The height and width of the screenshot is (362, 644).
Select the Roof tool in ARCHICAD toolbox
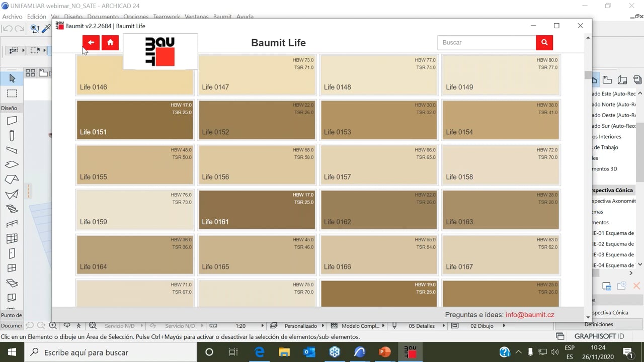tap(12, 179)
